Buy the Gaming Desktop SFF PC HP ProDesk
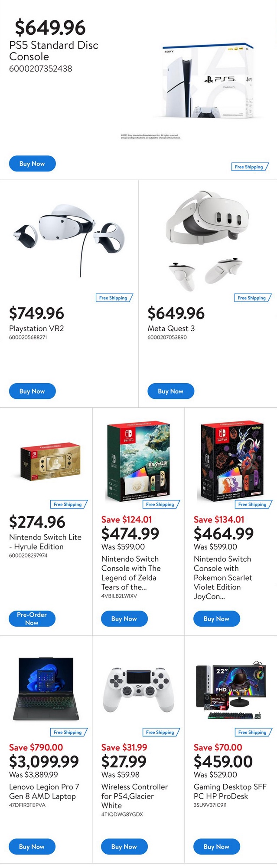Viewport: 277px width, 868px height. [216, 847]
